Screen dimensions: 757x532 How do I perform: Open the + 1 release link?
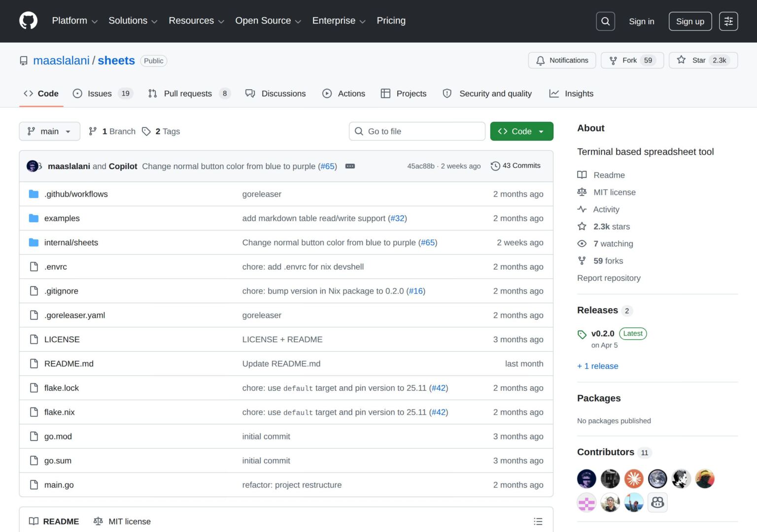(x=598, y=366)
